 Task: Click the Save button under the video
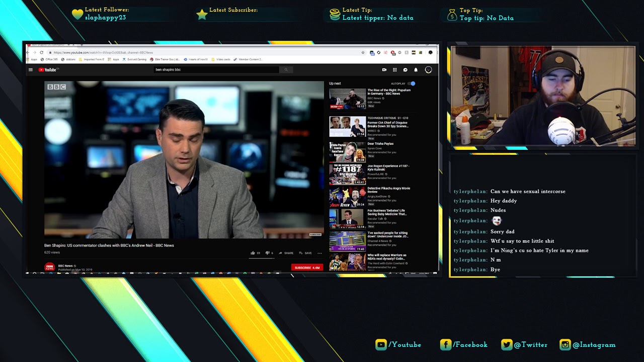305,253
